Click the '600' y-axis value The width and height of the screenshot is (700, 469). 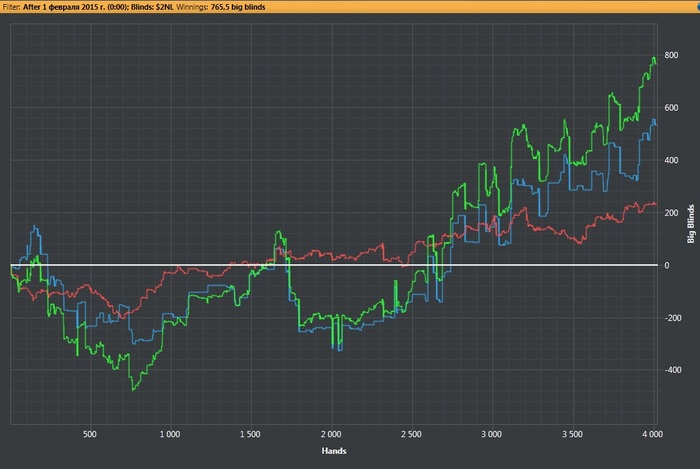click(671, 108)
